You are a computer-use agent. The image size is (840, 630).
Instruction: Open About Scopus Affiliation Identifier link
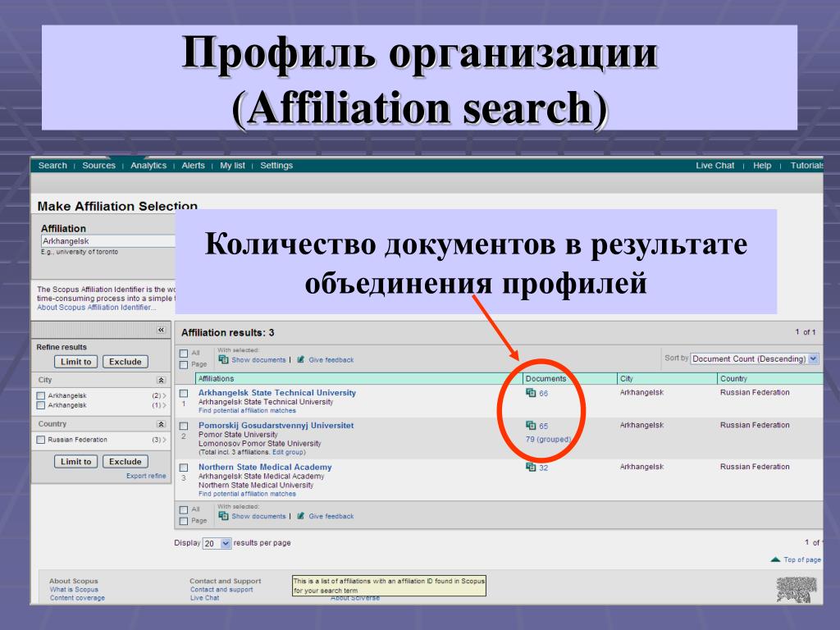[97, 308]
